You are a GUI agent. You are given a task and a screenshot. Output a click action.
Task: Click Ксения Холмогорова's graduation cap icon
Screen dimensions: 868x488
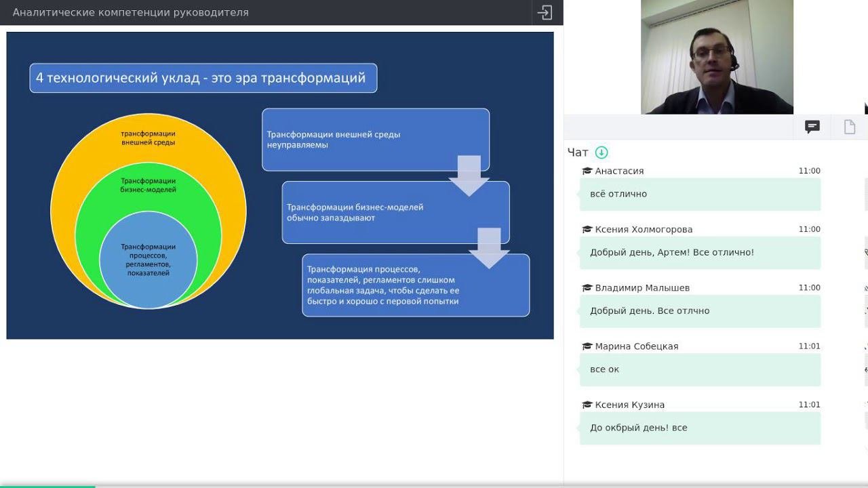tap(587, 229)
